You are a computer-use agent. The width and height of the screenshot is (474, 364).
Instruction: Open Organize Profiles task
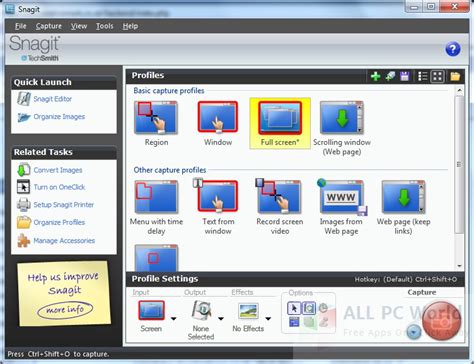point(59,222)
